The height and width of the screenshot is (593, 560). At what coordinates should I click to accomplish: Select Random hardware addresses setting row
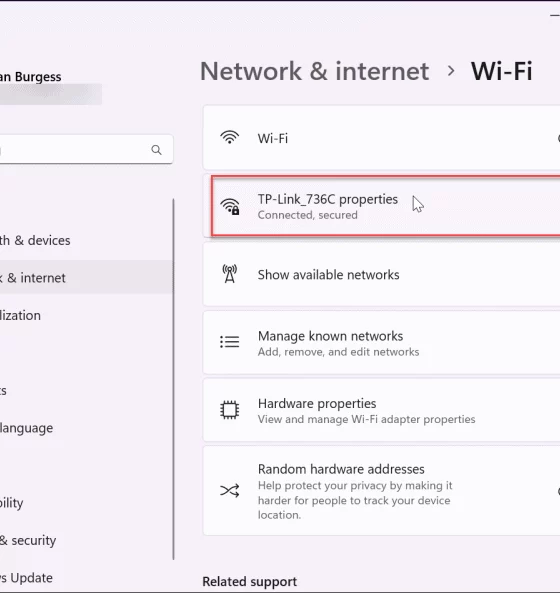(382, 491)
